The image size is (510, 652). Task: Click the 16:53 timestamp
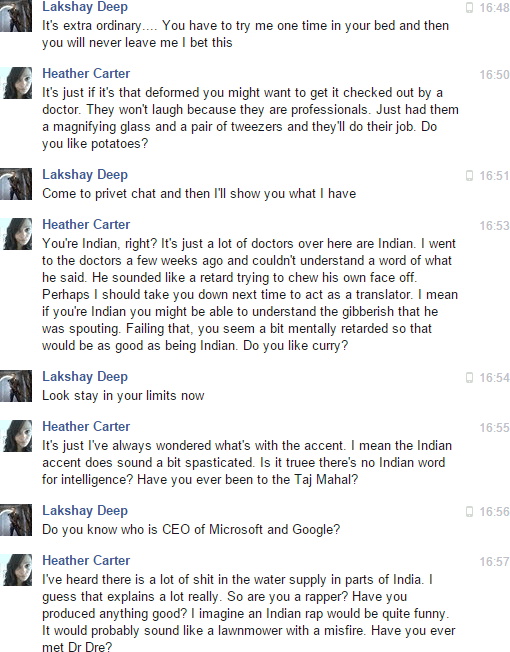coord(494,226)
